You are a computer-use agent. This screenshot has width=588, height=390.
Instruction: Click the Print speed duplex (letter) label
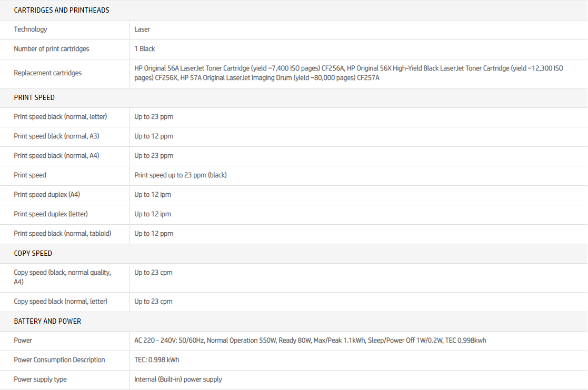click(x=51, y=214)
